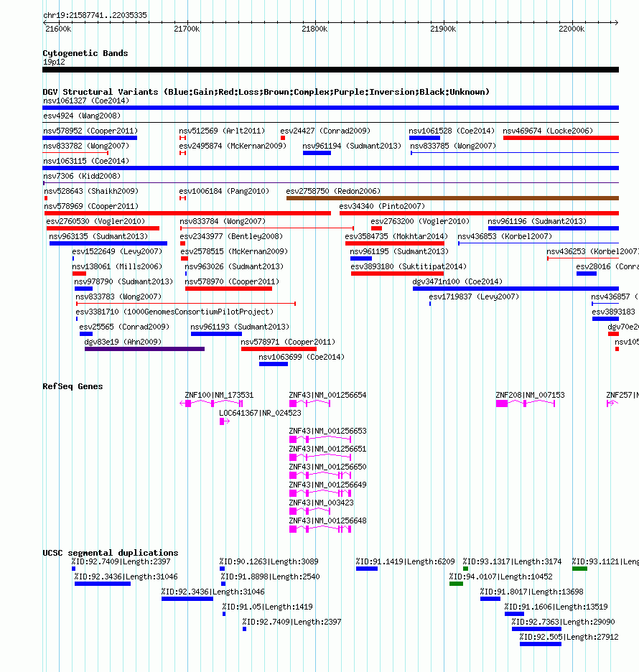Select the %ID:92.505|Length:27912 duplication label
Viewport: 639px width, 672px height.
pyautogui.click(x=569, y=637)
